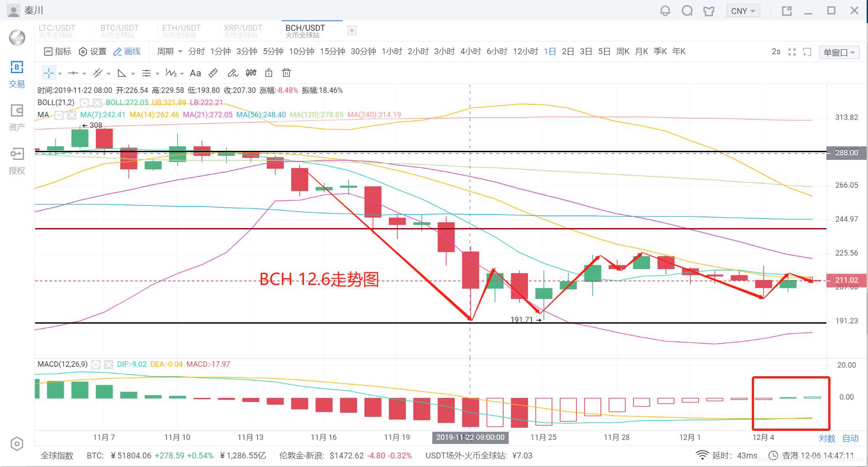Select the parallel channel drawing tool
This screenshot has height=467, width=868.
pos(98,73)
